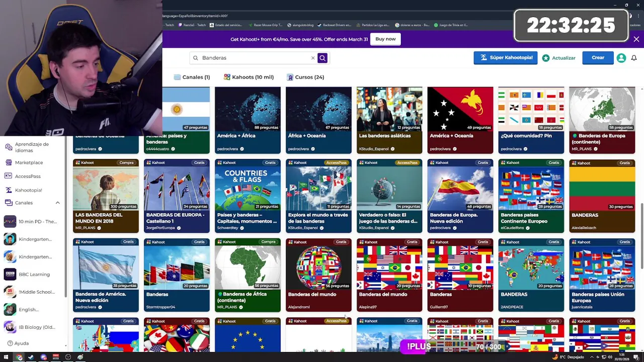Open BANDERAS kahoot by 2ANDPEACE

click(x=531, y=276)
